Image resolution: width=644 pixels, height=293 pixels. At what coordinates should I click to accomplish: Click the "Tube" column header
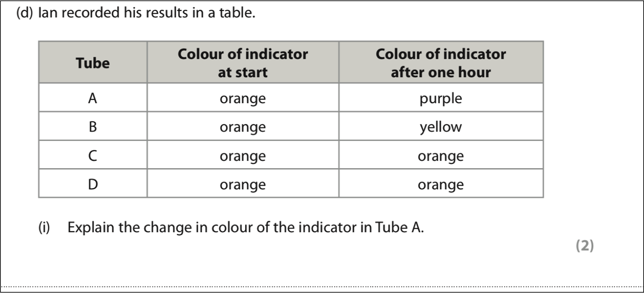tap(93, 63)
